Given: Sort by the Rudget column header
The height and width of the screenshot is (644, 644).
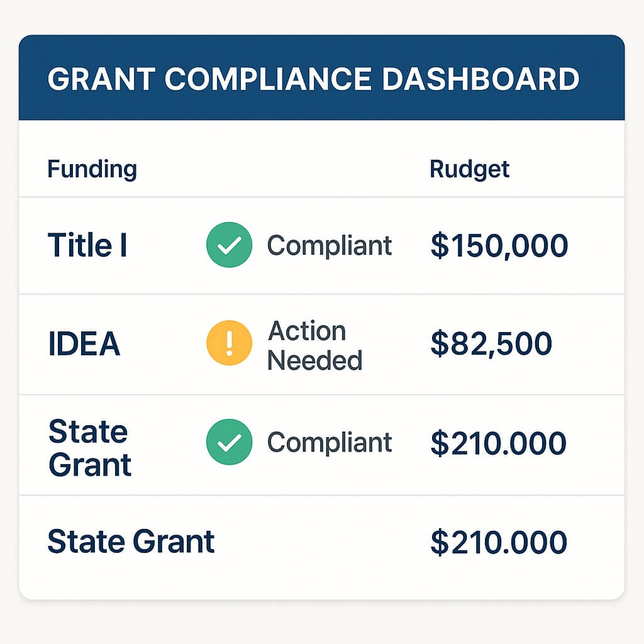Looking at the screenshot, I should point(469,169).
